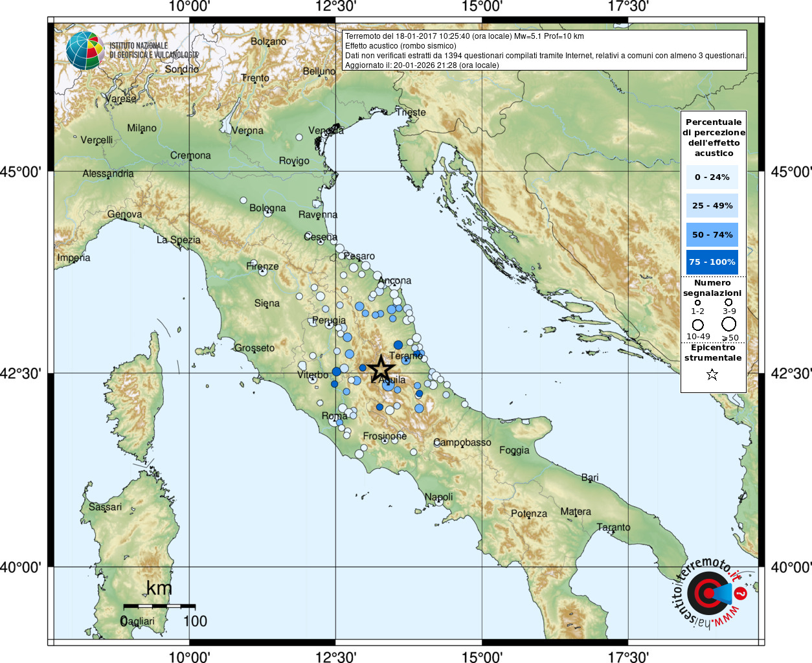Click the 10-49 reports legend circle
This screenshot has height=663, width=812.
[x=697, y=324]
